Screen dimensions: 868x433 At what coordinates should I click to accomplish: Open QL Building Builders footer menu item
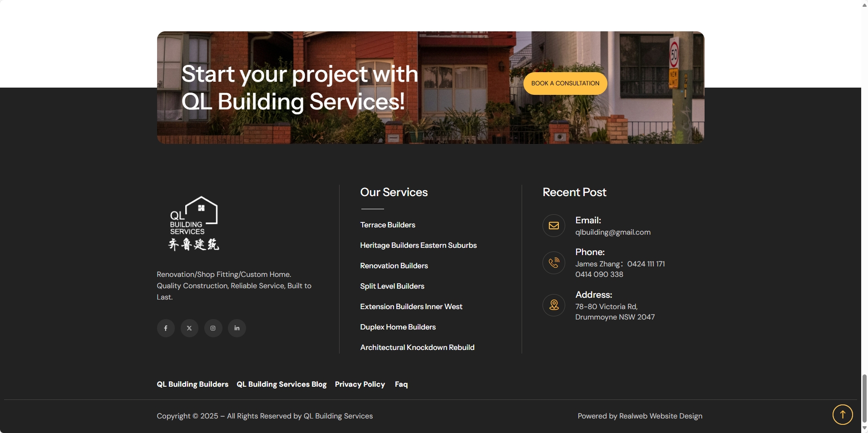pyautogui.click(x=192, y=384)
